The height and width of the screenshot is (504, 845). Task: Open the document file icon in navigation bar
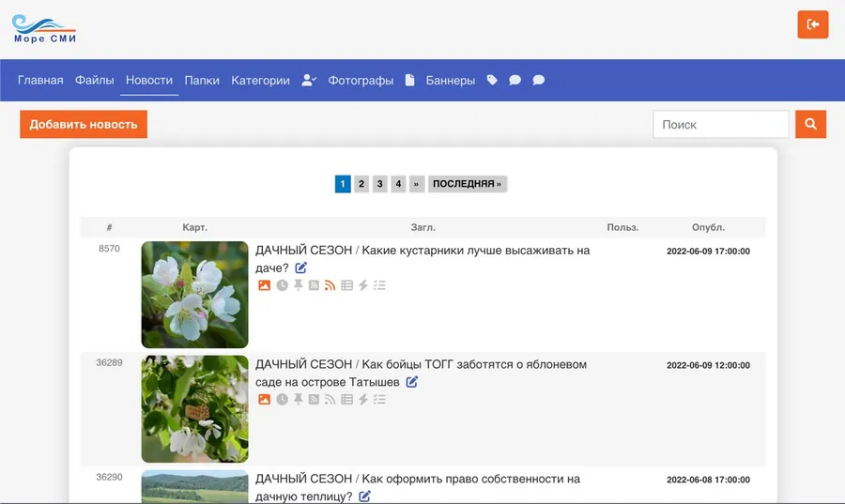[x=409, y=80]
